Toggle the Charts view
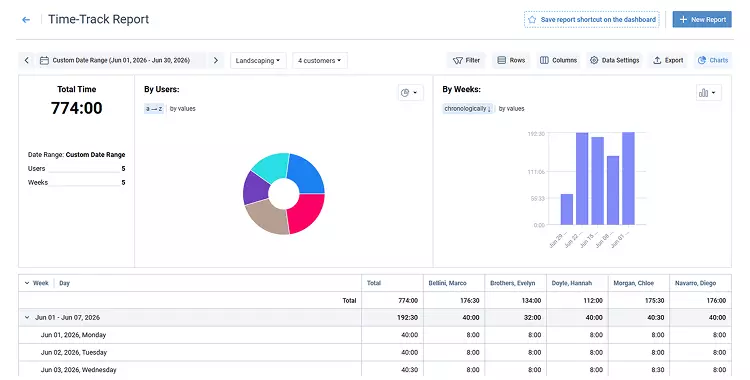 coord(713,60)
